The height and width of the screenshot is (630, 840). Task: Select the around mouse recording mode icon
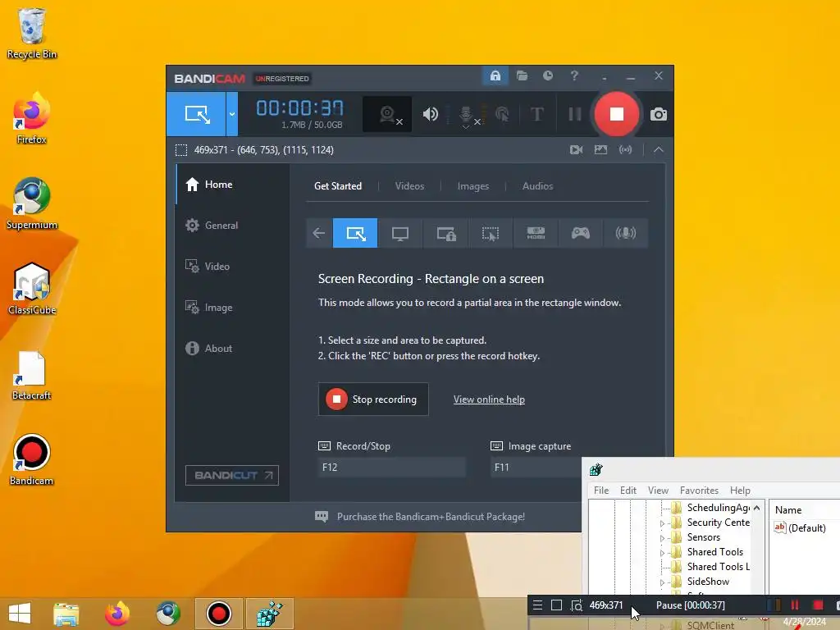(491, 233)
